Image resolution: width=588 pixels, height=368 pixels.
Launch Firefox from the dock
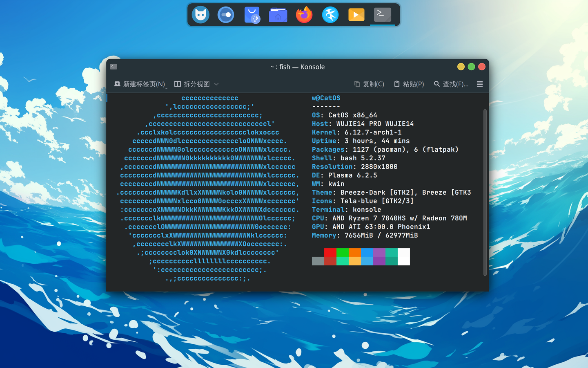coord(304,15)
